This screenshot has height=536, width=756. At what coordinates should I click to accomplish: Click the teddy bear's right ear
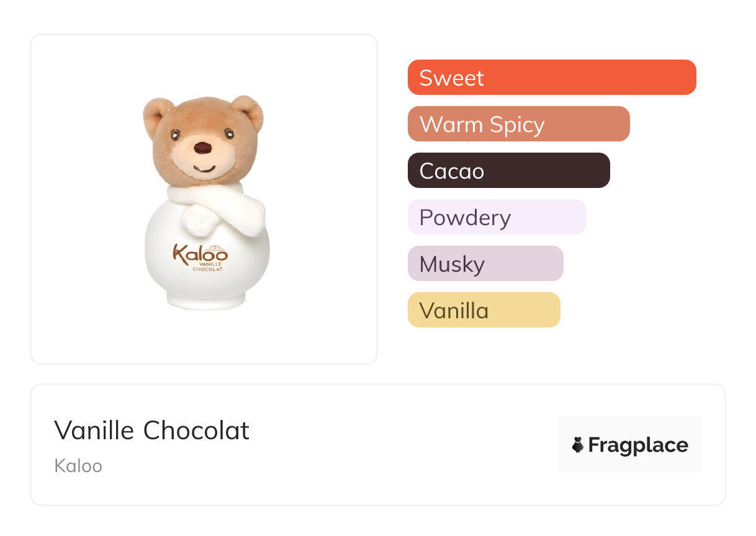tap(248, 110)
